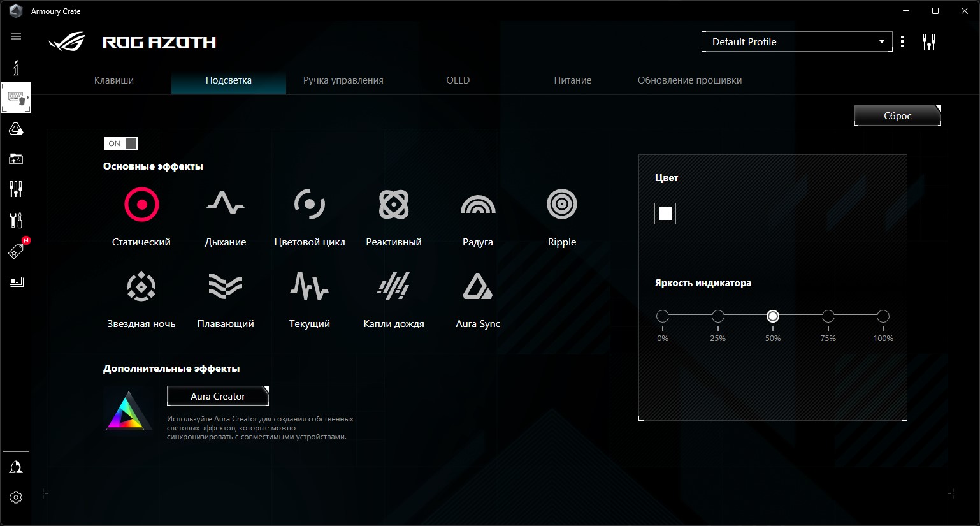Screen dimensions: 980x526
Task: Open the Обновление прошивки tab
Action: [x=689, y=80]
